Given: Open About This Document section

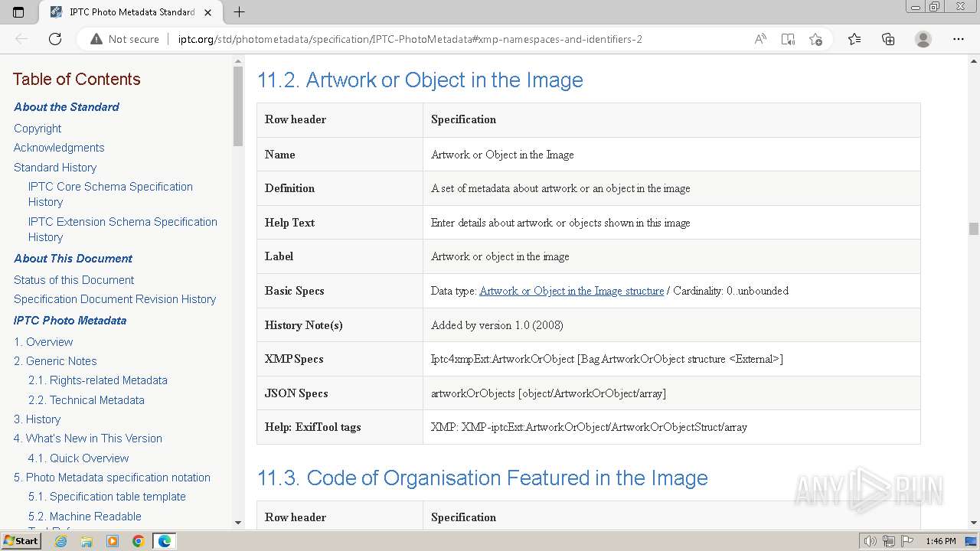Looking at the screenshot, I should tap(73, 259).
